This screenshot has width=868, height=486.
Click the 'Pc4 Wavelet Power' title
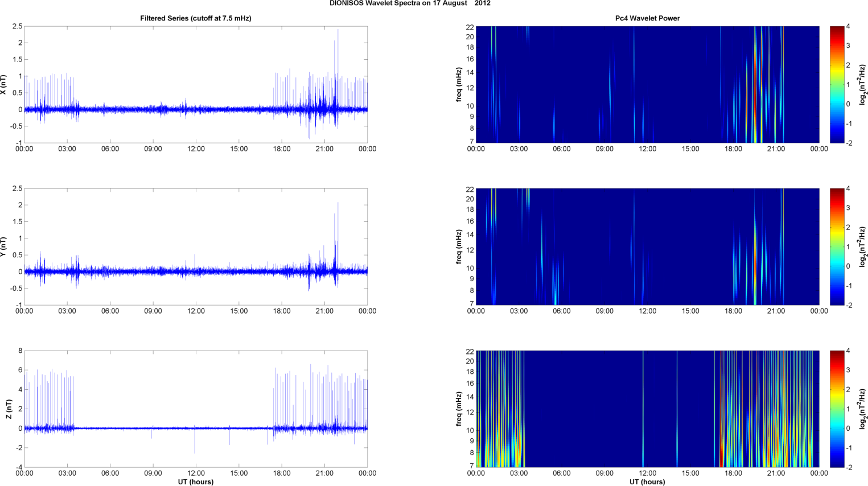pyautogui.click(x=647, y=18)
